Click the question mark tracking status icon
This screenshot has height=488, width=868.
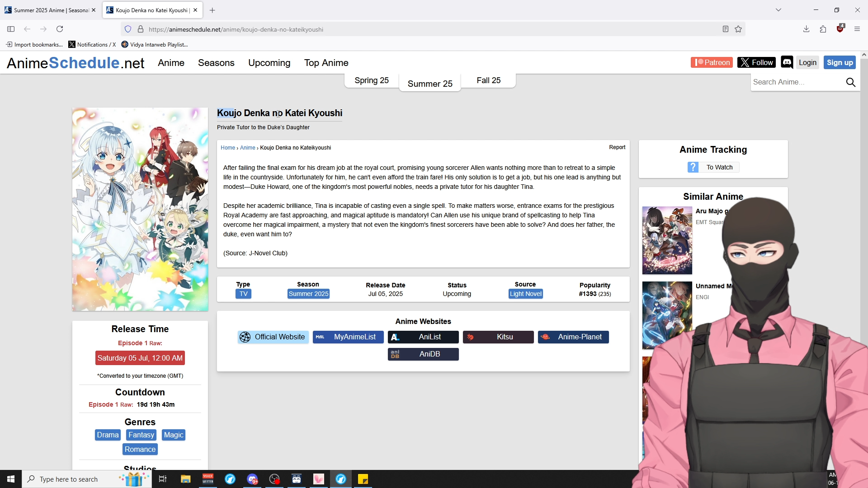point(693,167)
